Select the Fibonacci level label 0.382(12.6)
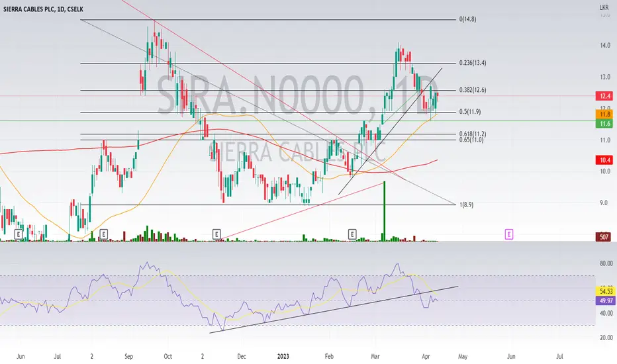 (473, 90)
